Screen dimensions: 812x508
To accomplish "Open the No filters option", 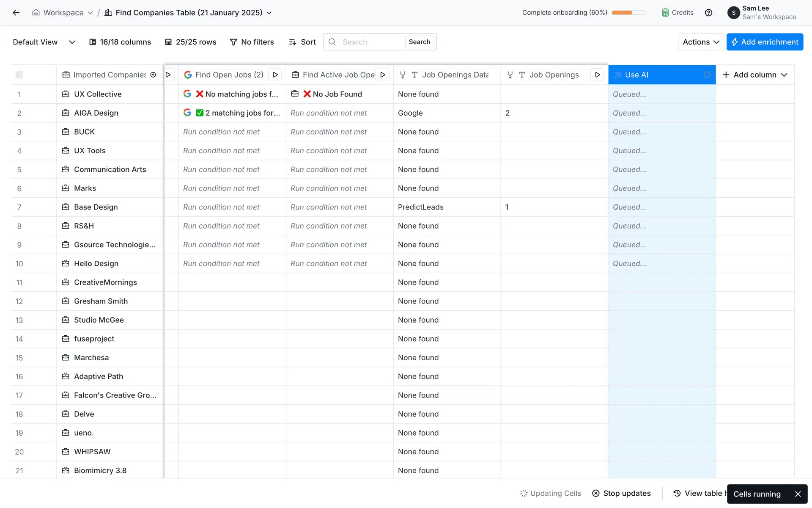I will 252,42.
